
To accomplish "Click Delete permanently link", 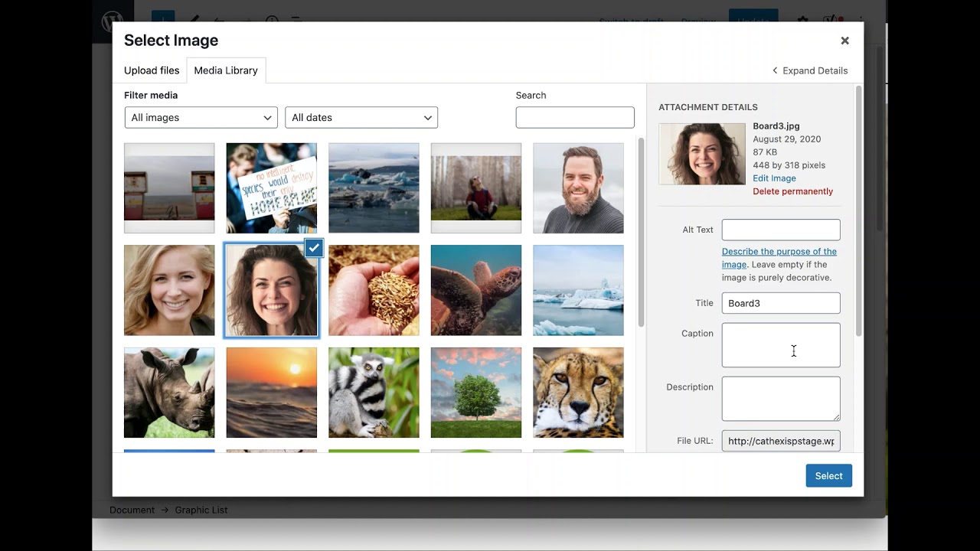I will point(792,191).
